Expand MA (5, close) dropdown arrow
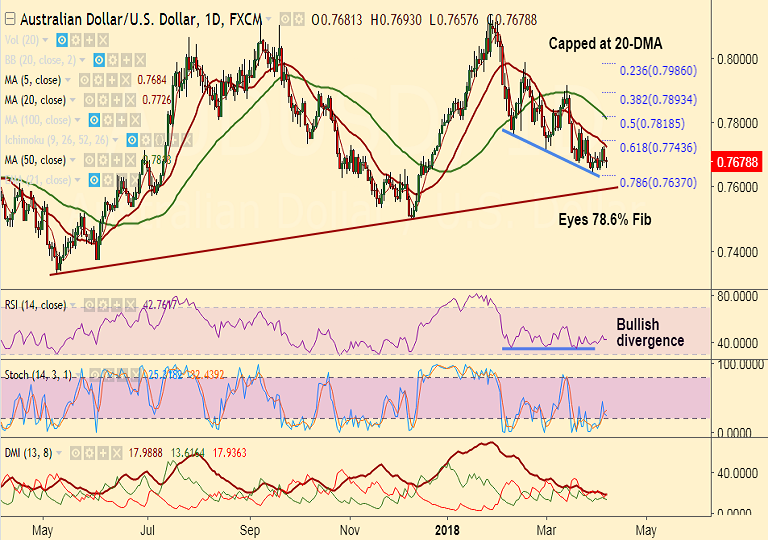Viewport: 768px width, 542px height. [68, 80]
